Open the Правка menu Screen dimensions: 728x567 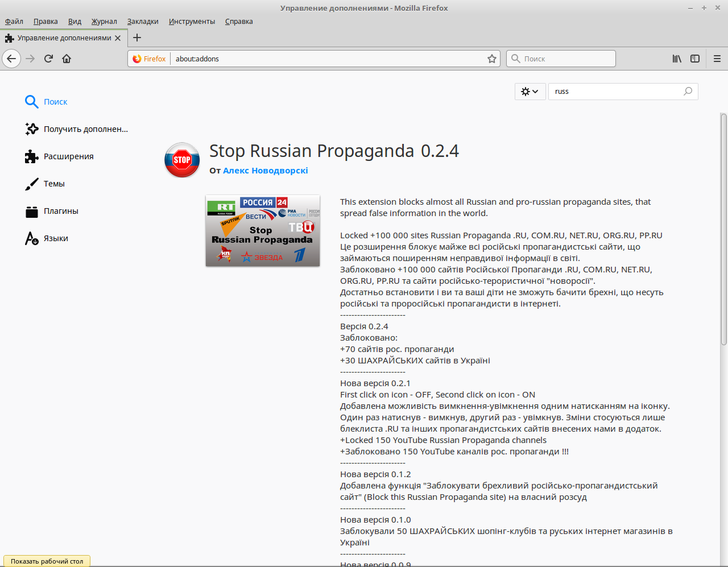click(45, 21)
